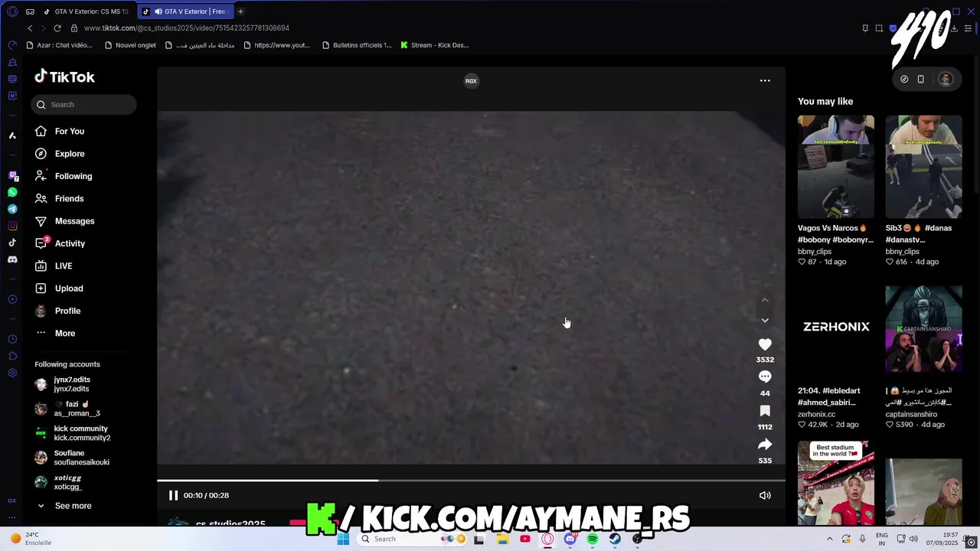Like the video with heart icon
This screenshot has width=980, height=551.
click(765, 345)
